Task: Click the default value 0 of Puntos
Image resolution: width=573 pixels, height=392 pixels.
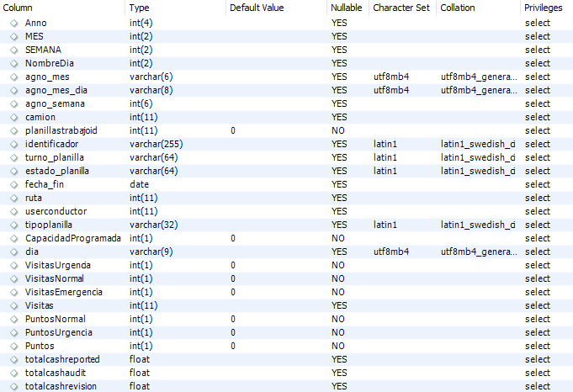Action: (233, 347)
